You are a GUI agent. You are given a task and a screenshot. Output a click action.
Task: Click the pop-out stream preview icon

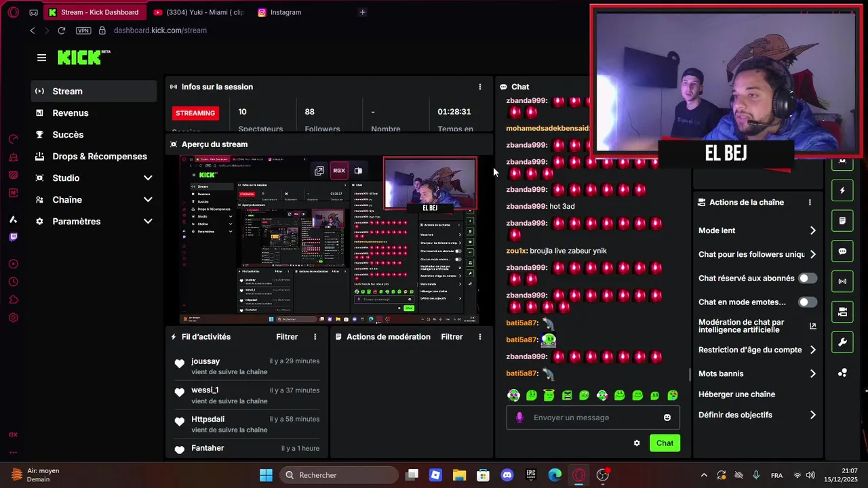[319, 171]
